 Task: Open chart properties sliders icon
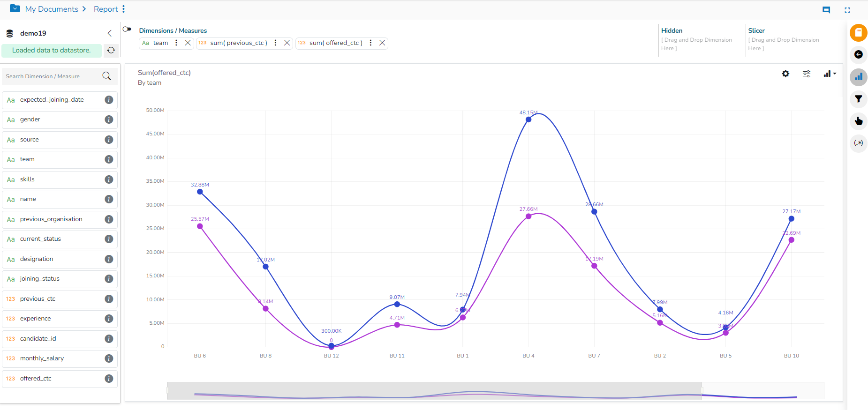pyautogui.click(x=807, y=74)
